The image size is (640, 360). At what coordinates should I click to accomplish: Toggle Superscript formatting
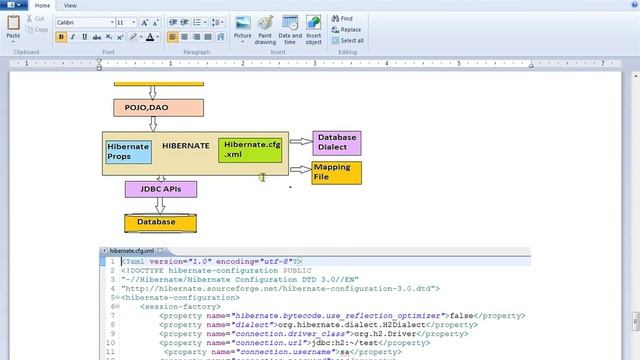pyautogui.click(x=120, y=37)
